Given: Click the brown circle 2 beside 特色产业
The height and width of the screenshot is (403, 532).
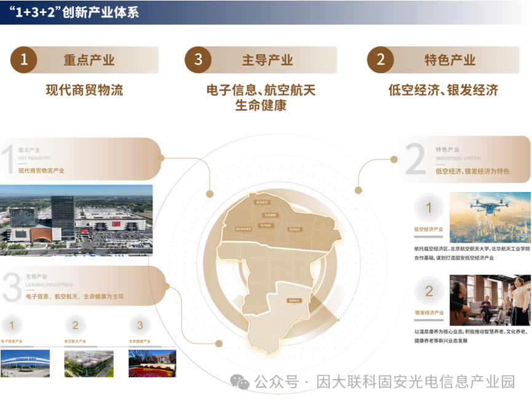Looking at the screenshot, I should point(381,60).
